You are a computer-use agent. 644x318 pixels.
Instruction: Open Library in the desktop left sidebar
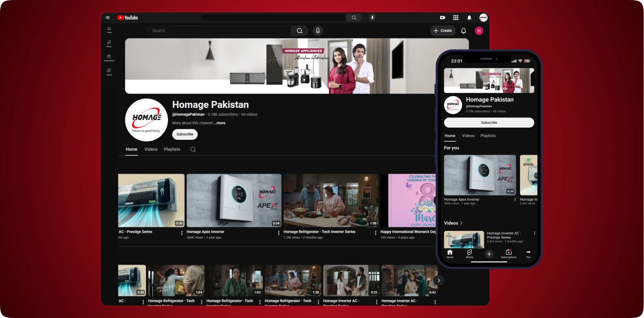tap(109, 72)
